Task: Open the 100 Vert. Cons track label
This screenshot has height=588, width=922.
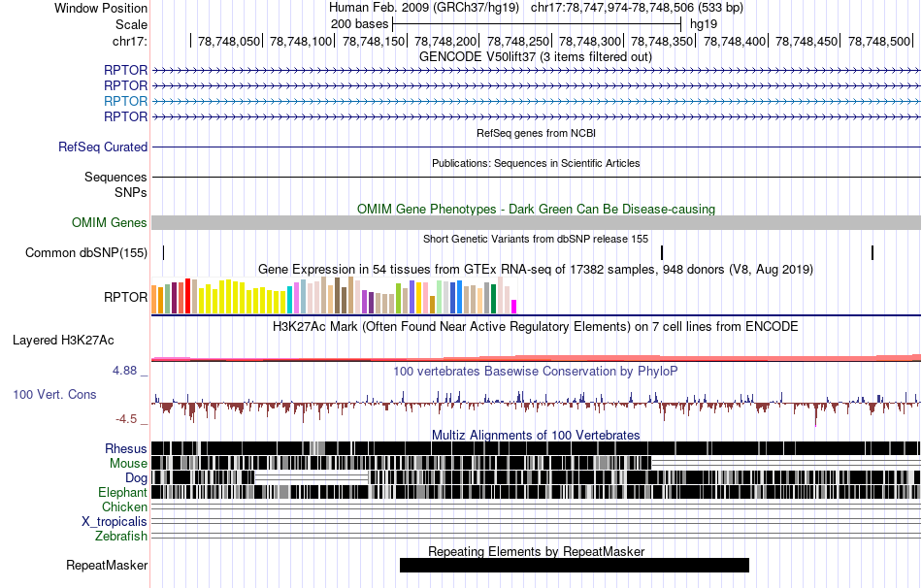Action: 54,395
